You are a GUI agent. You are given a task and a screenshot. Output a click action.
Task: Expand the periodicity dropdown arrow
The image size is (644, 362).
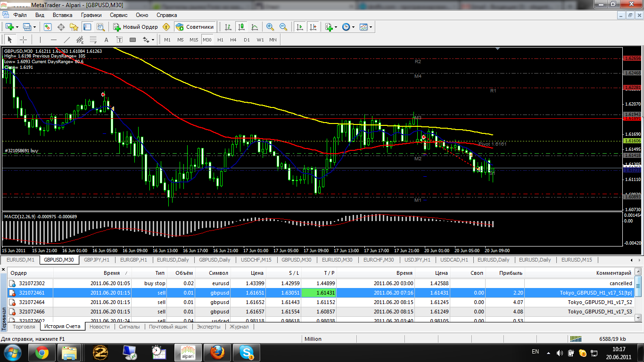(354, 27)
